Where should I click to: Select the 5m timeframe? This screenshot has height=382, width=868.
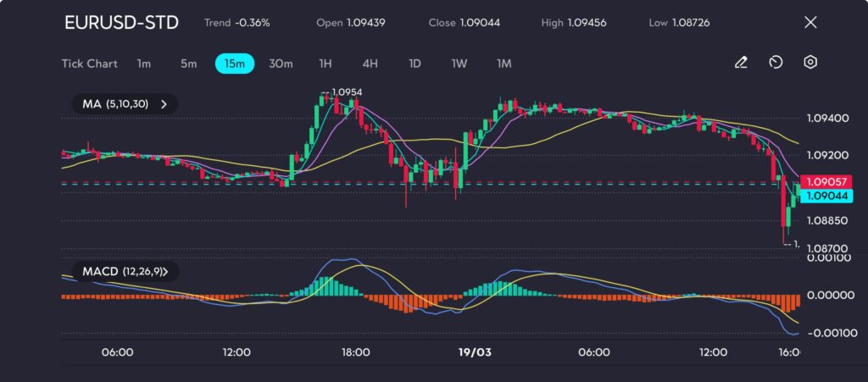pos(188,64)
